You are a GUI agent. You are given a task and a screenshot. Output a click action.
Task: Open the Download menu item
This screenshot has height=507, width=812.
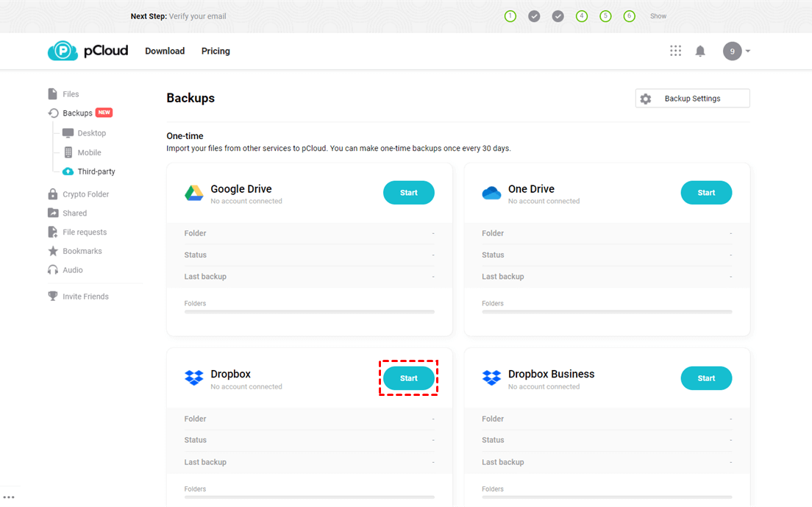tap(165, 51)
